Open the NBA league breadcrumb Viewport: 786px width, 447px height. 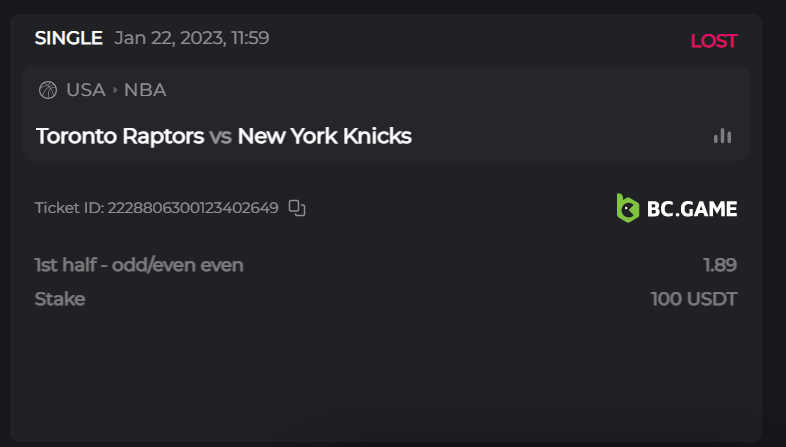coord(145,90)
